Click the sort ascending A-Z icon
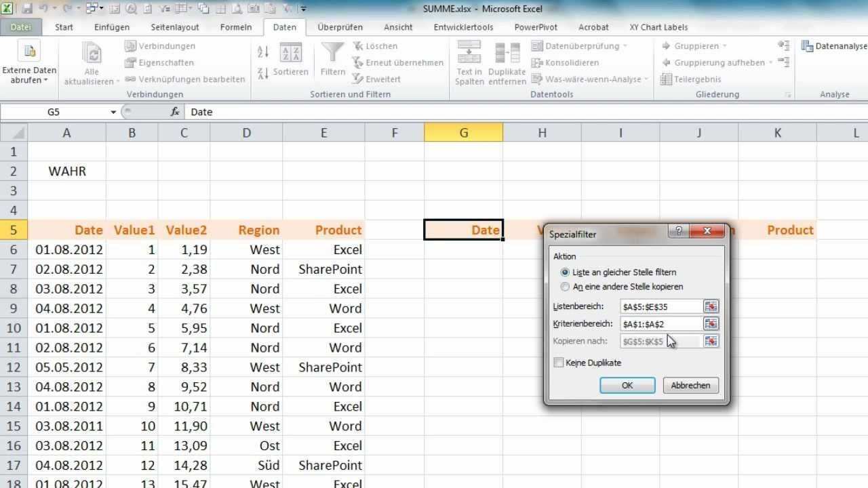Image resolution: width=868 pixels, height=488 pixels. click(263, 52)
